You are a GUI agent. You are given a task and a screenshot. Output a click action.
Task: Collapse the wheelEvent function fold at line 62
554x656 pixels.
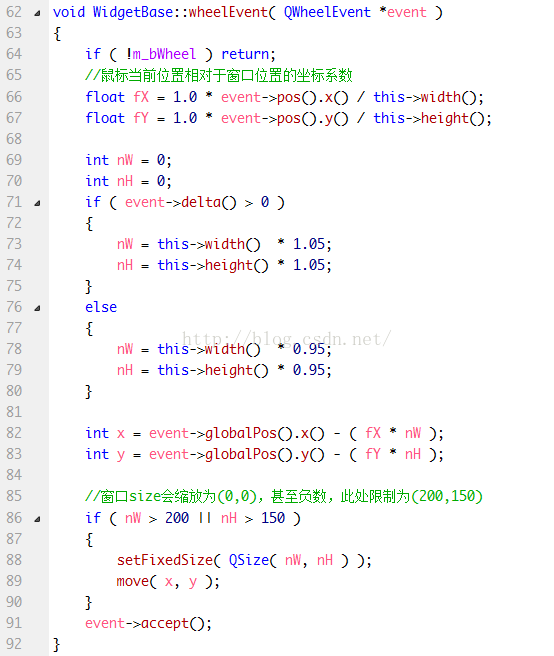coord(37,13)
